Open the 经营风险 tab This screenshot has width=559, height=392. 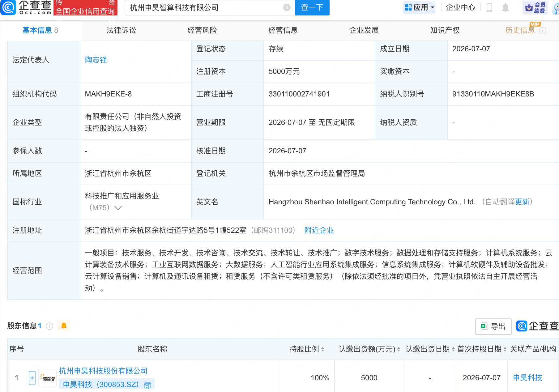point(202,30)
